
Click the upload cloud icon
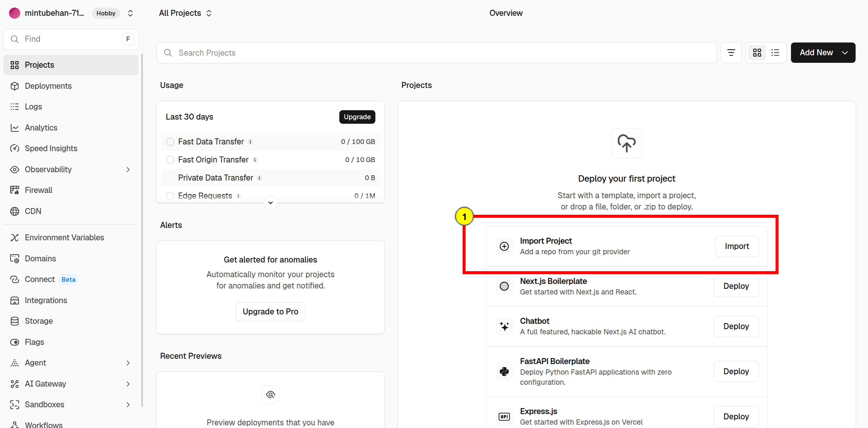(627, 143)
